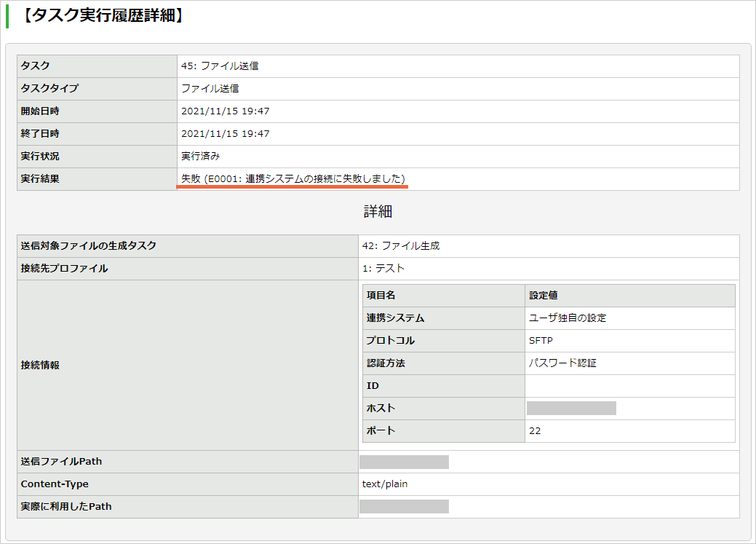Click the 実際に利用したPath label
Viewport: 756px width, 544px height.
click(66, 507)
